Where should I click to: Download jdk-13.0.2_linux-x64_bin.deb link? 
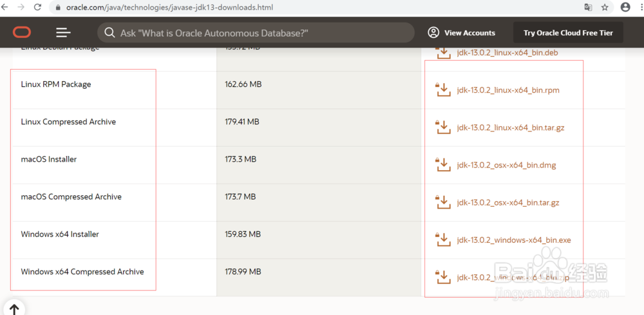tap(507, 53)
